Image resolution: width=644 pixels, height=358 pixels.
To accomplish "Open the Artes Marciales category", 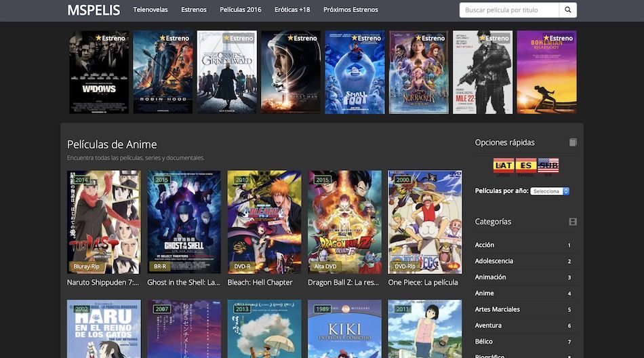I will (x=498, y=309).
